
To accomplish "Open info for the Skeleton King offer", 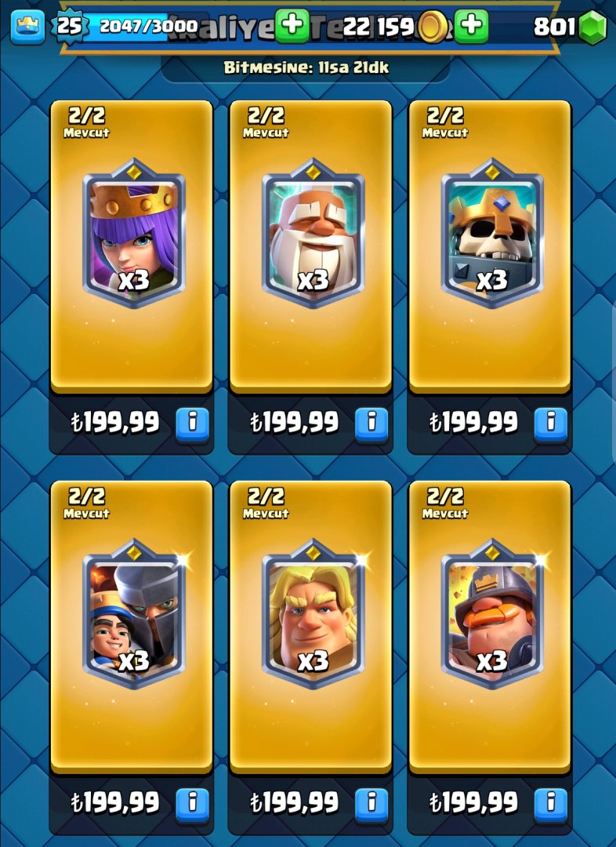I will (x=551, y=423).
